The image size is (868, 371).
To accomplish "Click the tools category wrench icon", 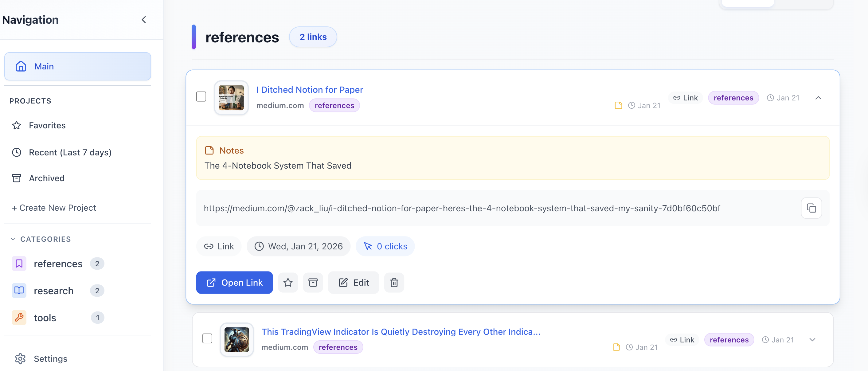I will click(x=19, y=318).
